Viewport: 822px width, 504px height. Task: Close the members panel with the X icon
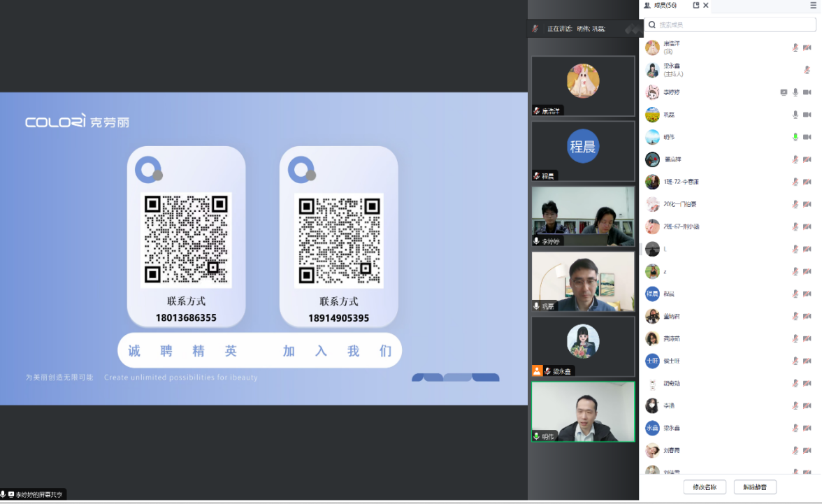[x=706, y=6]
